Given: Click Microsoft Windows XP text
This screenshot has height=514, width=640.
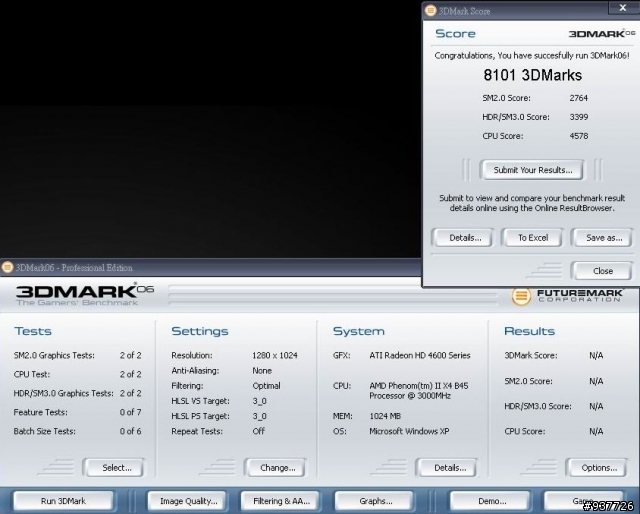Looking at the screenshot, I should [409, 431].
